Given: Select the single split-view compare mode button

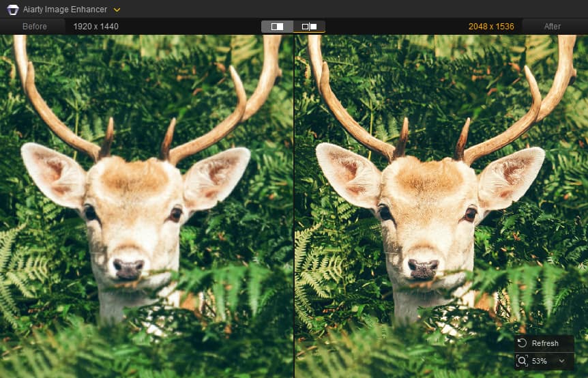Looking at the screenshot, I should point(277,26).
